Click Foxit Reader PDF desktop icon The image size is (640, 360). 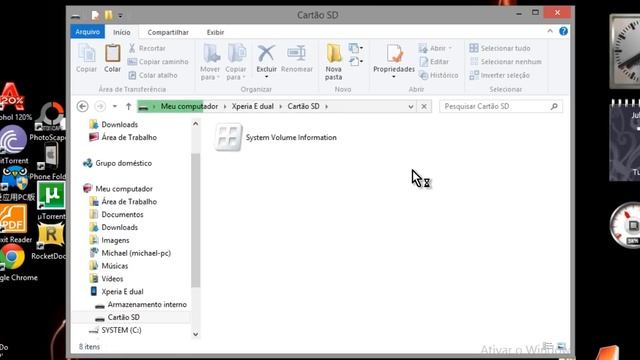(x=14, y=224)
